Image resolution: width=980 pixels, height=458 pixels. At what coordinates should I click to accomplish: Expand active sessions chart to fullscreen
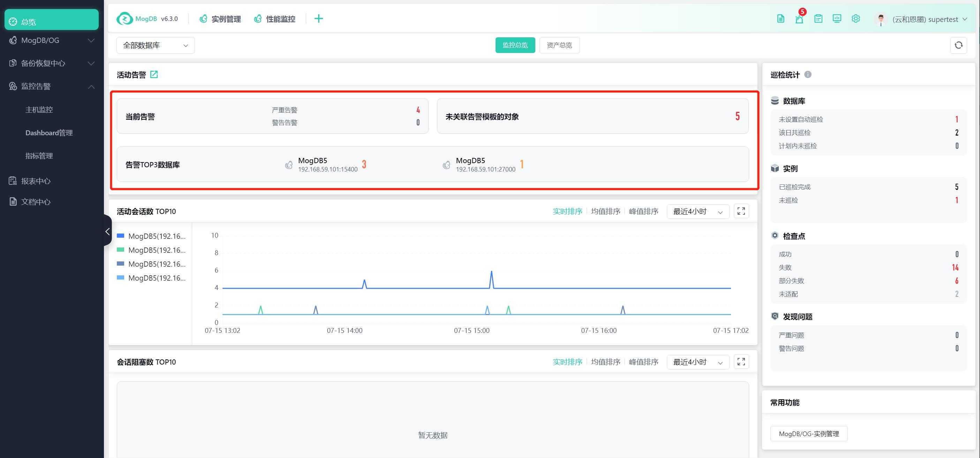(741, 211)
